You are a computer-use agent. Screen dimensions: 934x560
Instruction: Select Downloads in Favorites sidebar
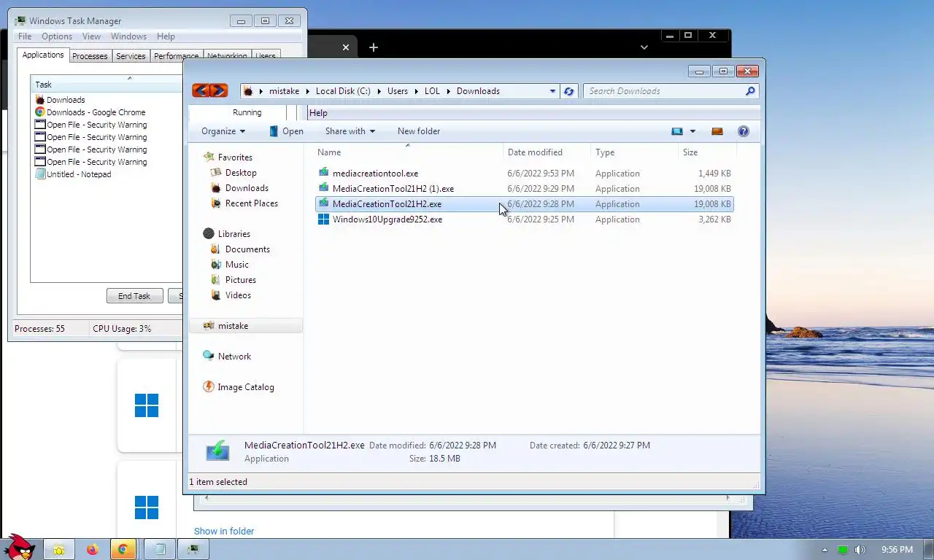(x=247, y=188)
